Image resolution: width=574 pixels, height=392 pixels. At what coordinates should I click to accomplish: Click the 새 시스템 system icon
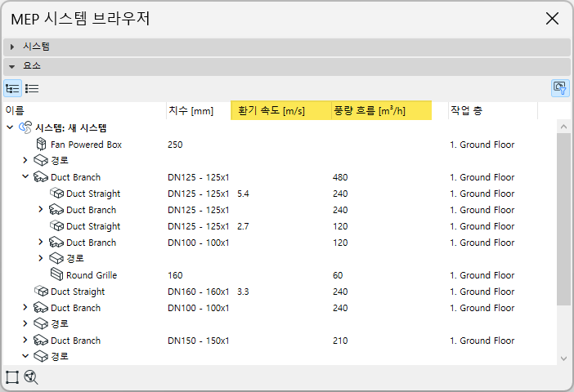click(x=25, y=128)
